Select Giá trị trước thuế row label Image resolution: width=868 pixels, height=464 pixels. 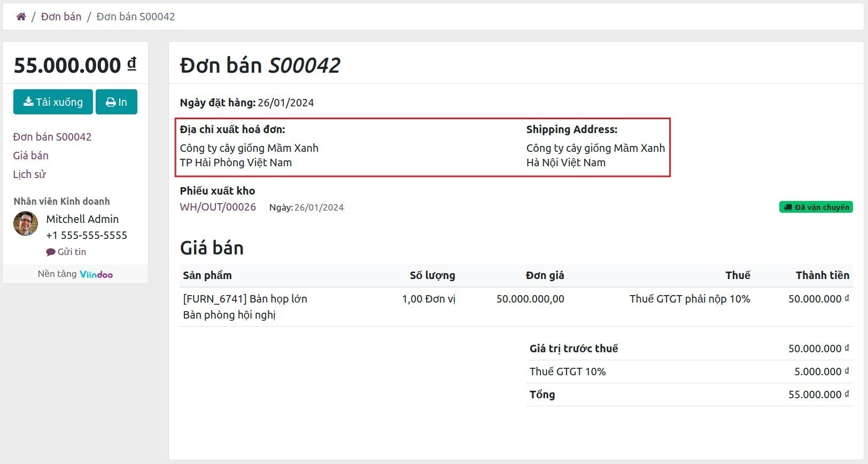tap(573, 349)
